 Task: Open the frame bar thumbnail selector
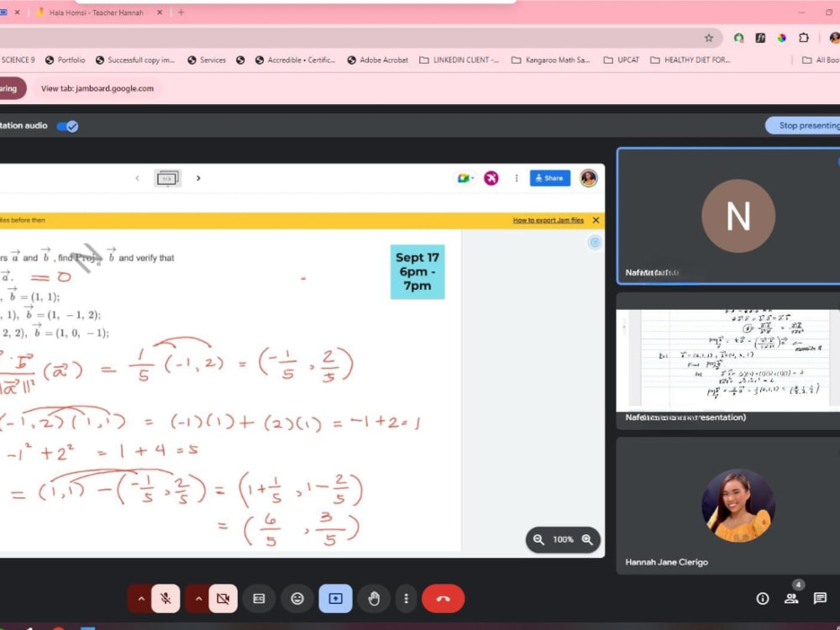[168, 178]
